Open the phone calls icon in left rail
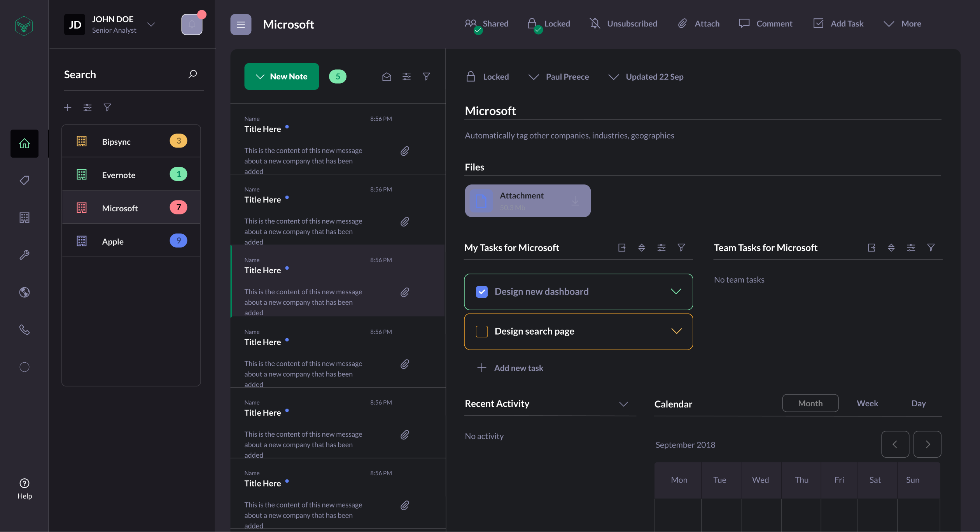This screenshot has height=532, width=980. pos(24,330)
